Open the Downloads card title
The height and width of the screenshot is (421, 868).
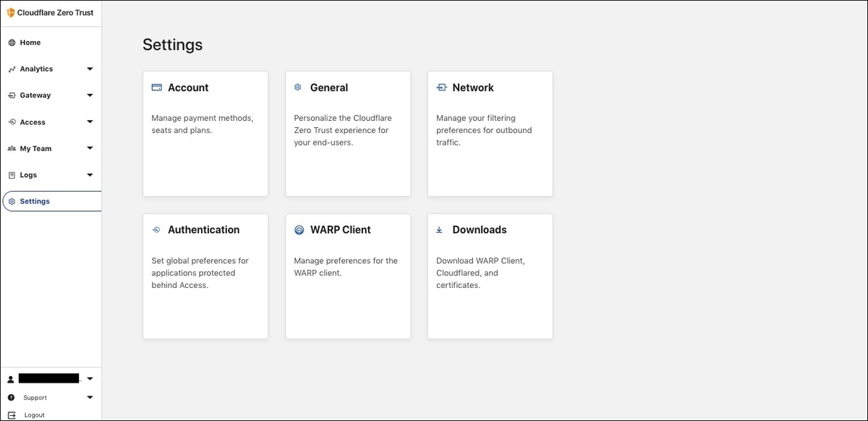[x=480, y=230]
